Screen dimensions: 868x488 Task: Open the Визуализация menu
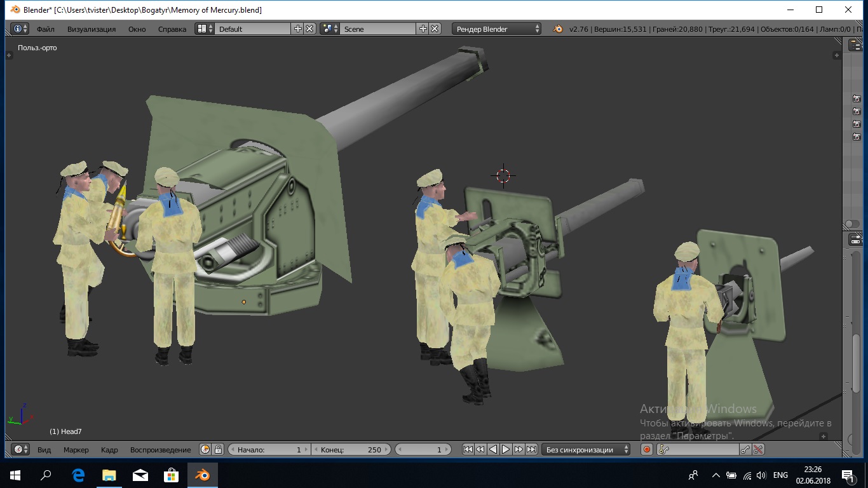(92, 29)
